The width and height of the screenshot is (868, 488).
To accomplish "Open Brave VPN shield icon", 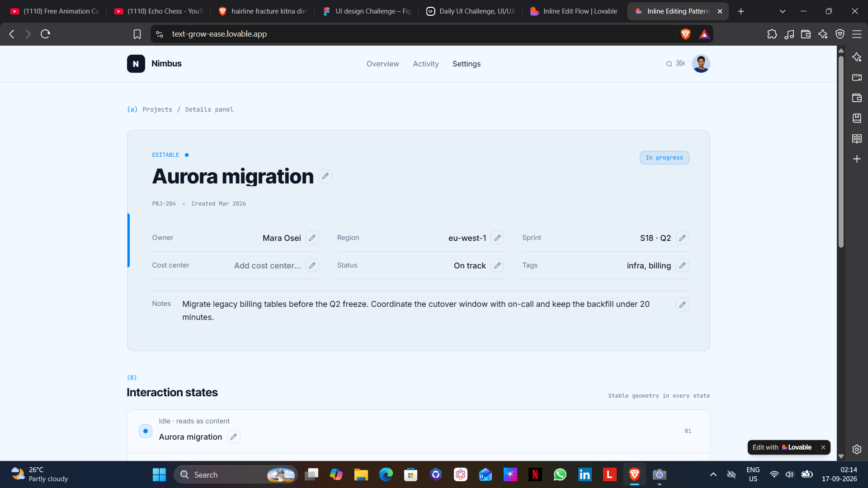I will pyautogui.click(x=840, y=34).
